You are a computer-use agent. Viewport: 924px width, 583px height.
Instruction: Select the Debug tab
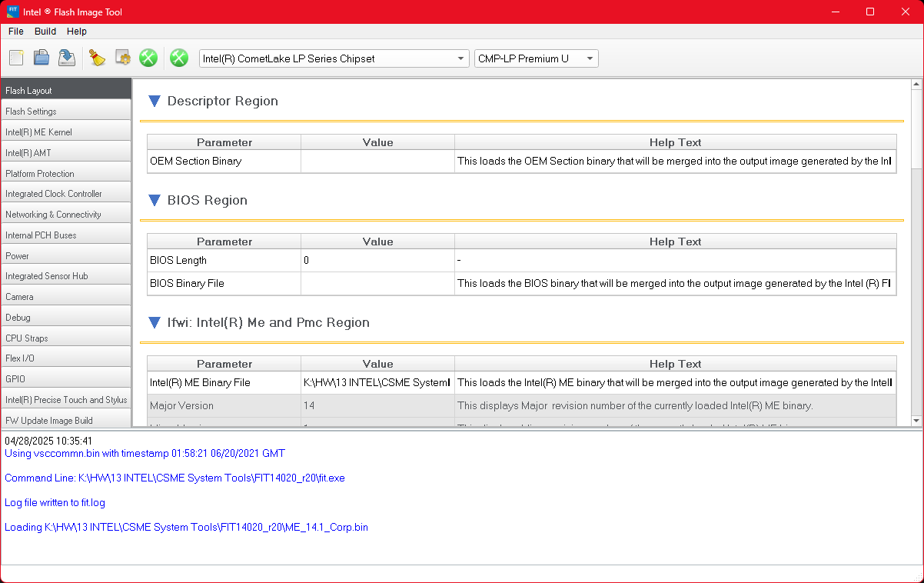(66, 317)
